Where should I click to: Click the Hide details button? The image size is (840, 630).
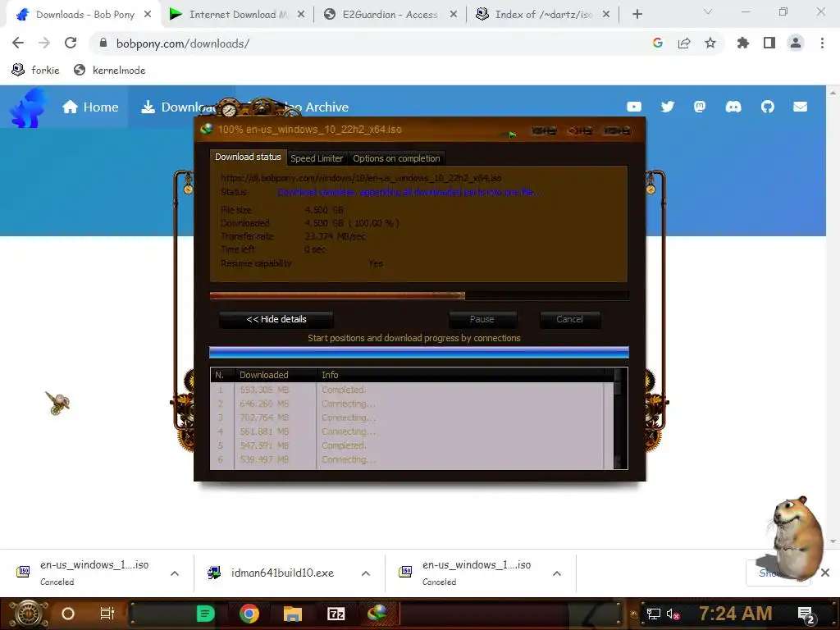tap(276, 319)
